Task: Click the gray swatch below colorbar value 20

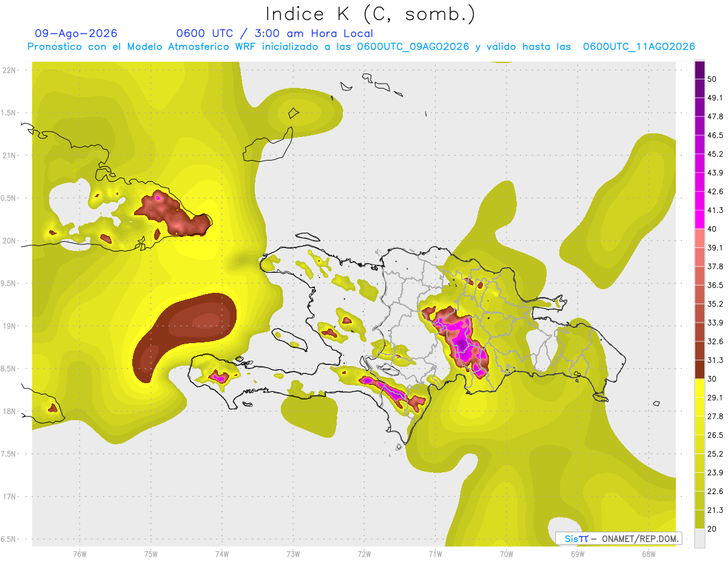Action: pyautogui.click(x=699, y=538)
